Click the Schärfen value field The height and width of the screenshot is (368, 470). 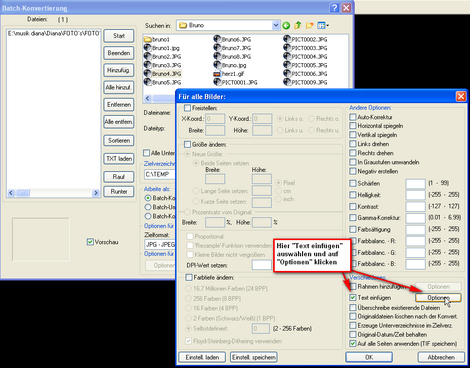coord(415,184)
